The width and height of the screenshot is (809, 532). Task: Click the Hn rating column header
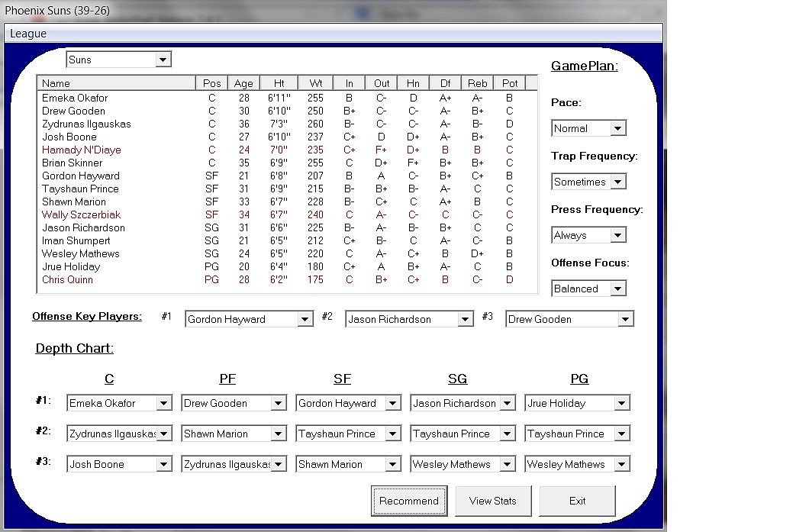(413, 83)
